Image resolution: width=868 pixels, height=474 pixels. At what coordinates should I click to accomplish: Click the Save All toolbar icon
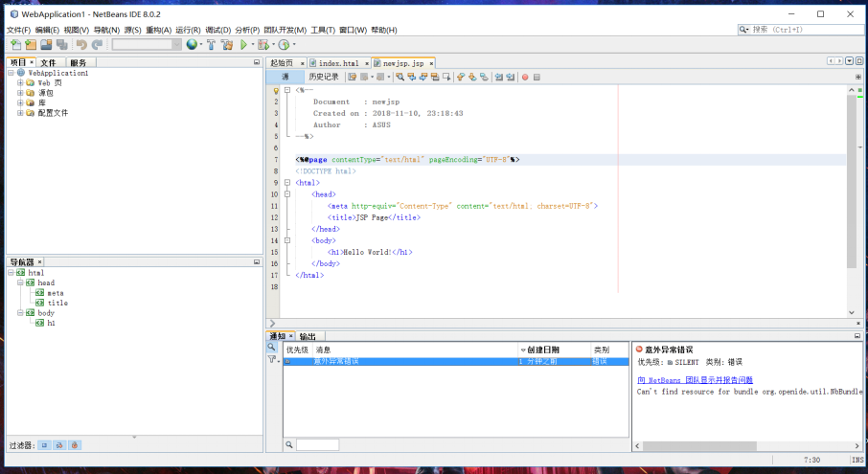62,45
